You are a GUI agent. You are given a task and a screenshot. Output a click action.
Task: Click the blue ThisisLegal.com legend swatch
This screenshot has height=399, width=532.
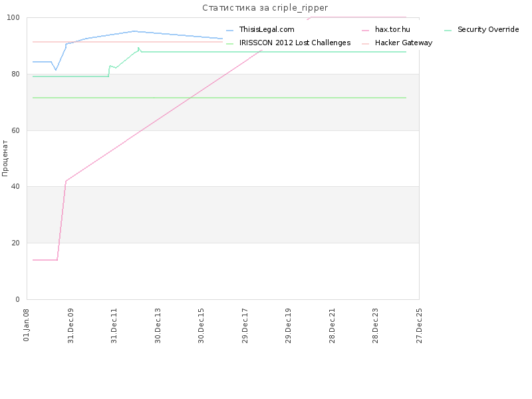(x=229, y=31)
